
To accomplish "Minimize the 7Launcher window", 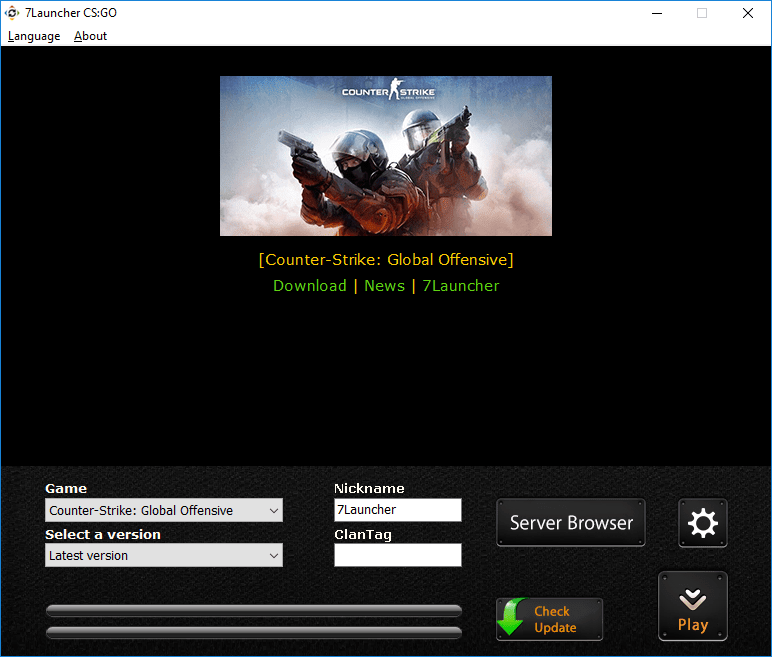I will click(657, 13).
